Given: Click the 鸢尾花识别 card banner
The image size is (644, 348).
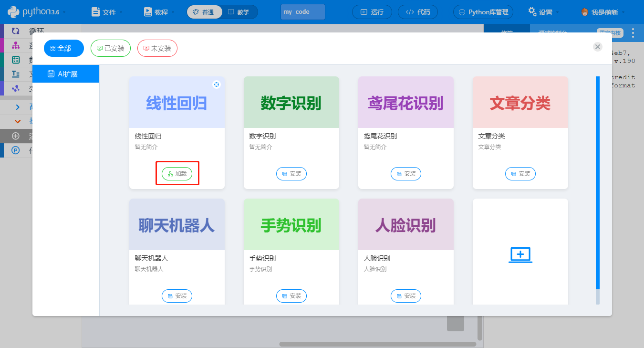Looking at the screenshot, I should point(406,102).
